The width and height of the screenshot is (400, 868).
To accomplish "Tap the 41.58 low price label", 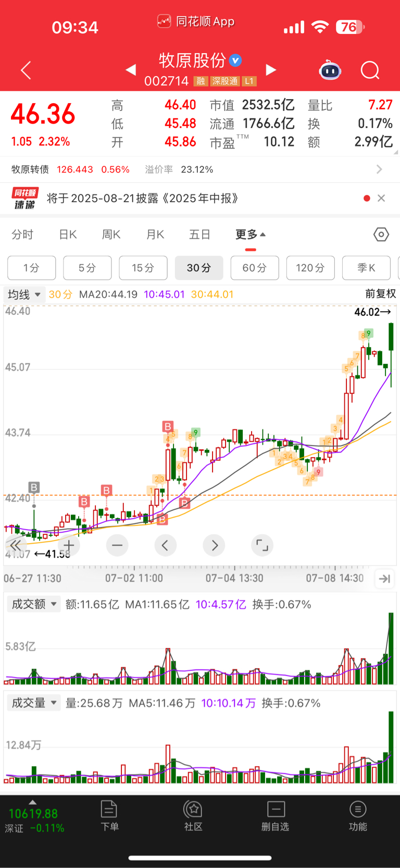I will point(52,554).
